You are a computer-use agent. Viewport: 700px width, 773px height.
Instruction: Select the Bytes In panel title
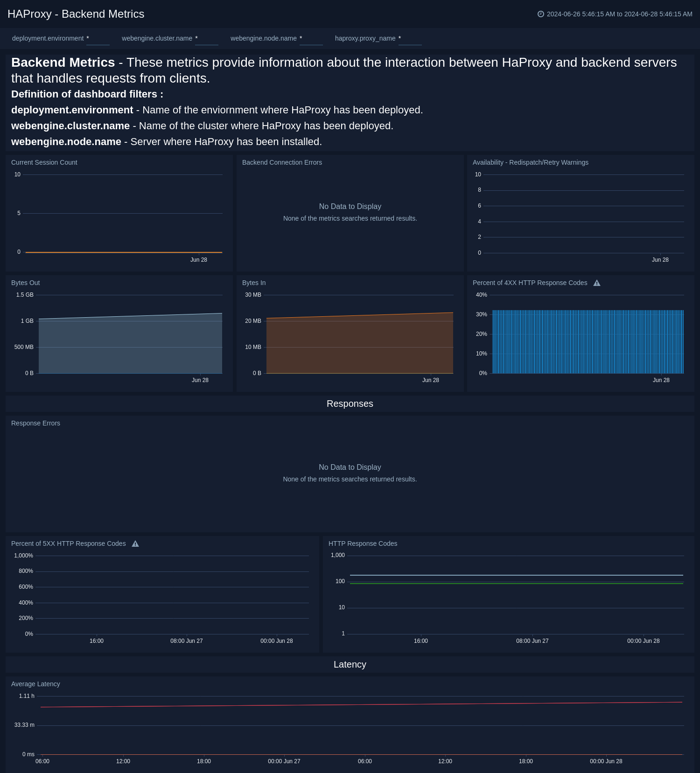click(254, 283)
